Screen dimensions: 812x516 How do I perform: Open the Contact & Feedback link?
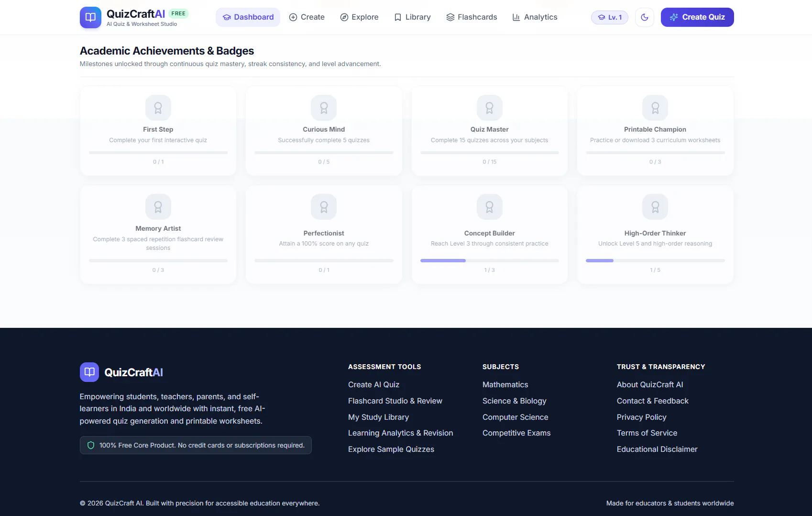pos(653,401)
